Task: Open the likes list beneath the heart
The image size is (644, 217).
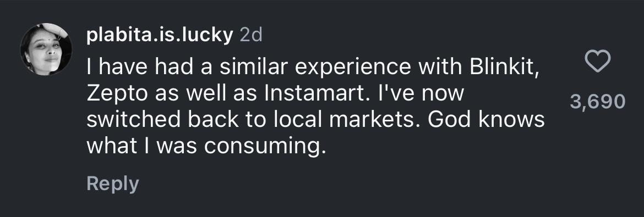Action: (598, 101)
